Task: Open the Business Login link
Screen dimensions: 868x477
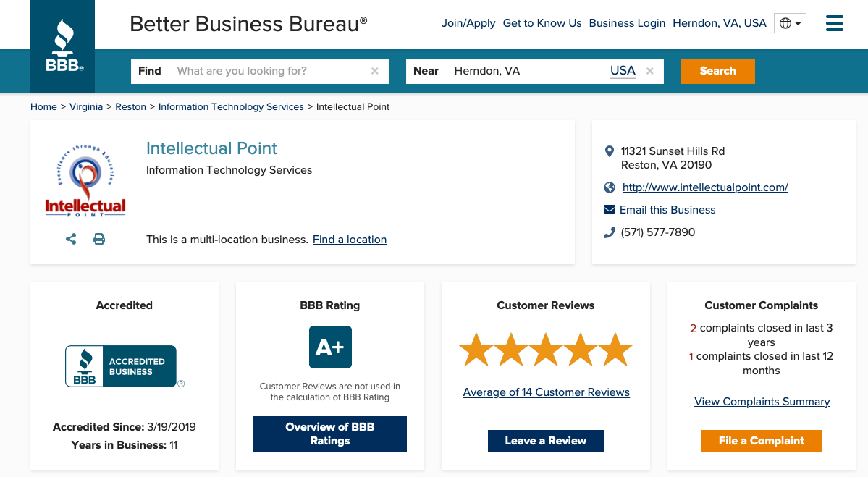Action: [x=627, y=23]
